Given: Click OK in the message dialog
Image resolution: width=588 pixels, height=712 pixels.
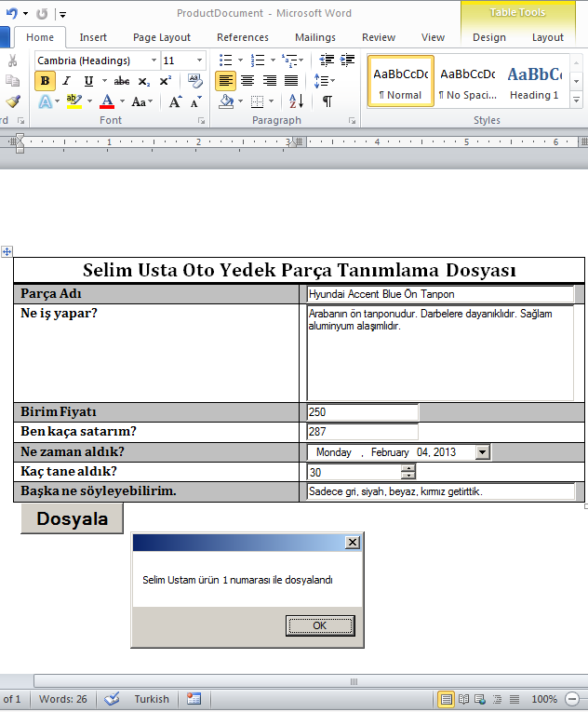Looking at the screenshot, I should tap(319, 625).
